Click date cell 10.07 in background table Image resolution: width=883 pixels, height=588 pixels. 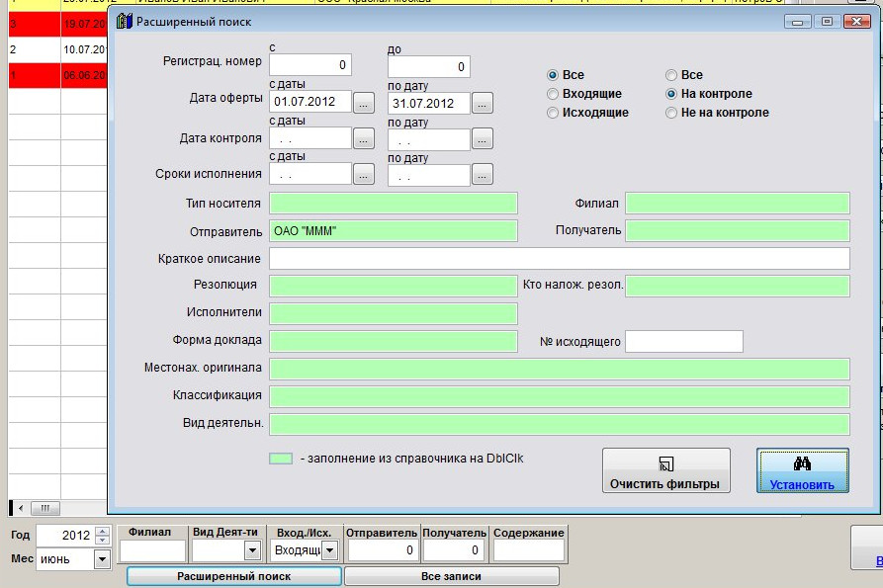84,49
